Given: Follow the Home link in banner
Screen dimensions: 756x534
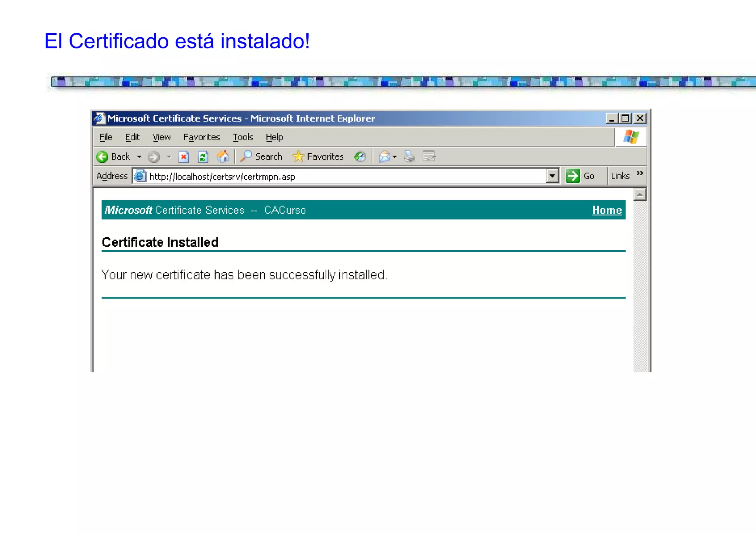Looking at the screenshot, I should click(607, 210).
